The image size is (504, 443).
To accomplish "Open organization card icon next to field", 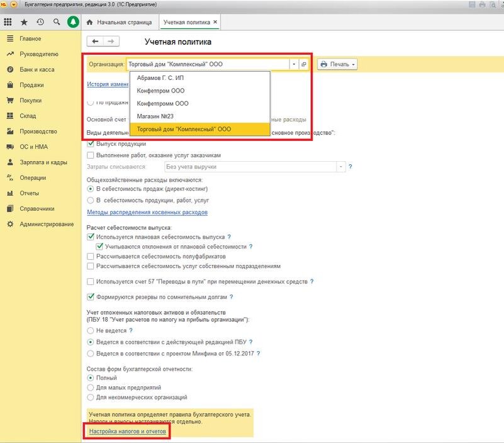I will coord(304,64).
